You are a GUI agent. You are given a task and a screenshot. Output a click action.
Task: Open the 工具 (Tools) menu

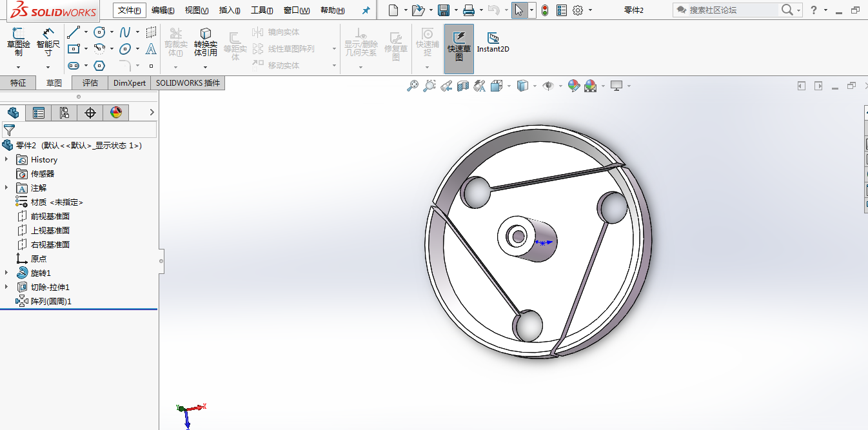(261, 10)
